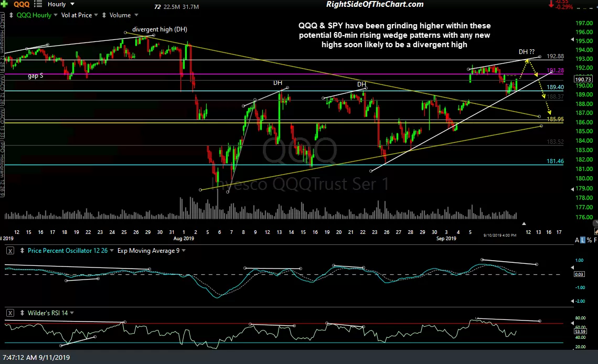Click the 183.52 level label
Viewport: 598px width, 364px height.
pos(555,142)
